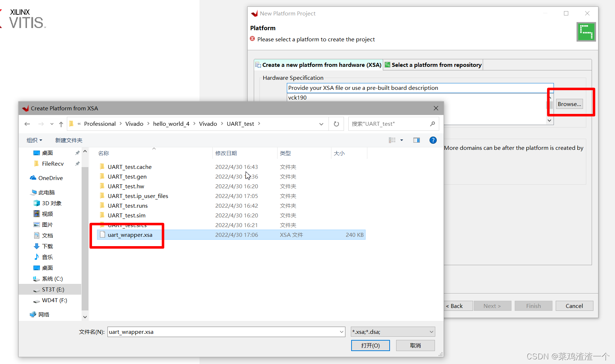
Task: Select the UART_test.sim folder
Action: [x=231, y=215]
